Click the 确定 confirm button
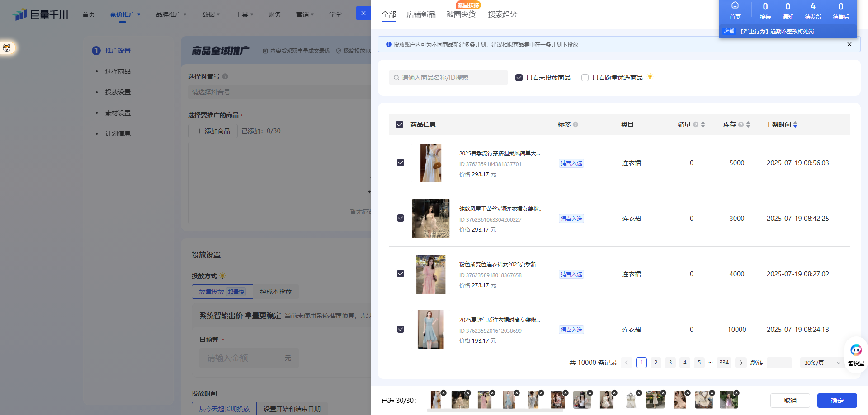Viewport: 868px width, 415px height. point(837,401)
